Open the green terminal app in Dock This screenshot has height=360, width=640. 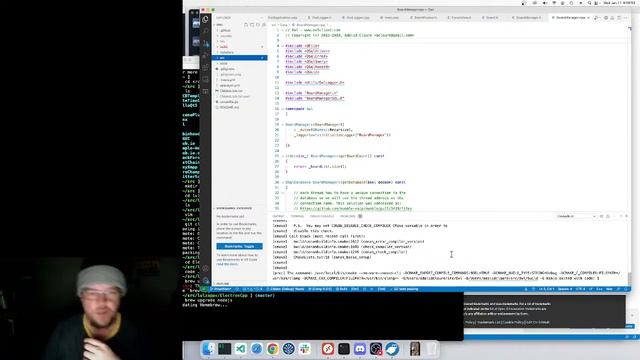[224, 349]
